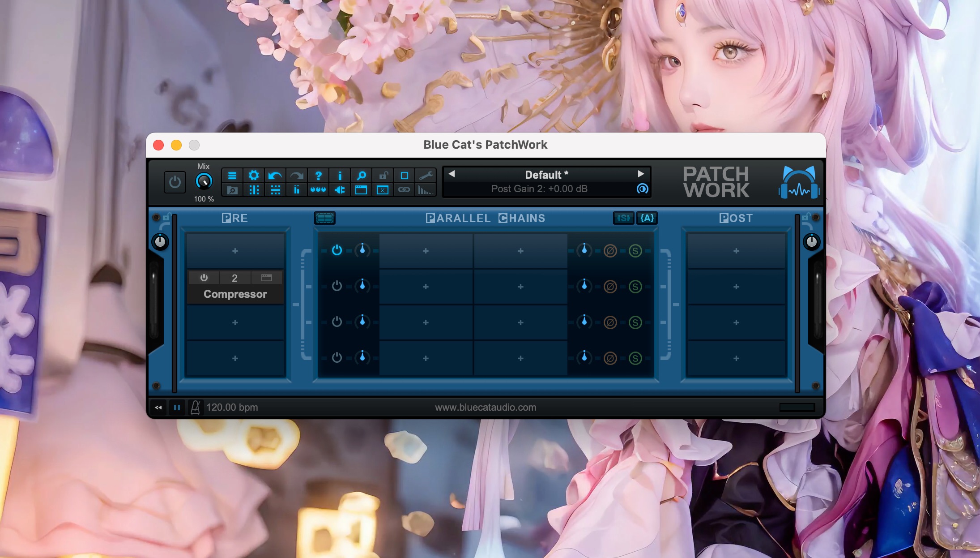Screen dimensions: 980x558
Task: Click the metronome icon
Action: 195,407
